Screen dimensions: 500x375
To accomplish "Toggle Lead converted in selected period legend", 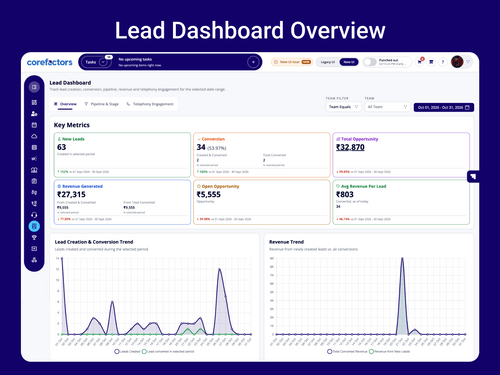I will [x=168, y=351].
